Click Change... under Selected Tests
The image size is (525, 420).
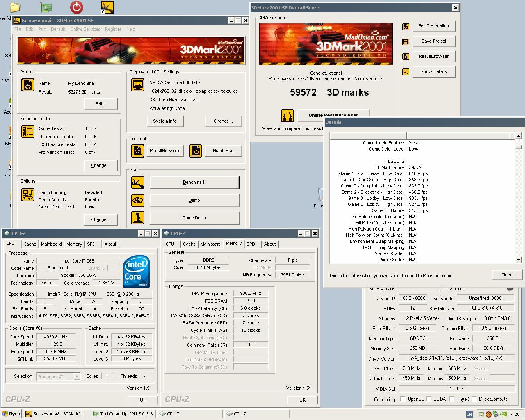point(100,165)
